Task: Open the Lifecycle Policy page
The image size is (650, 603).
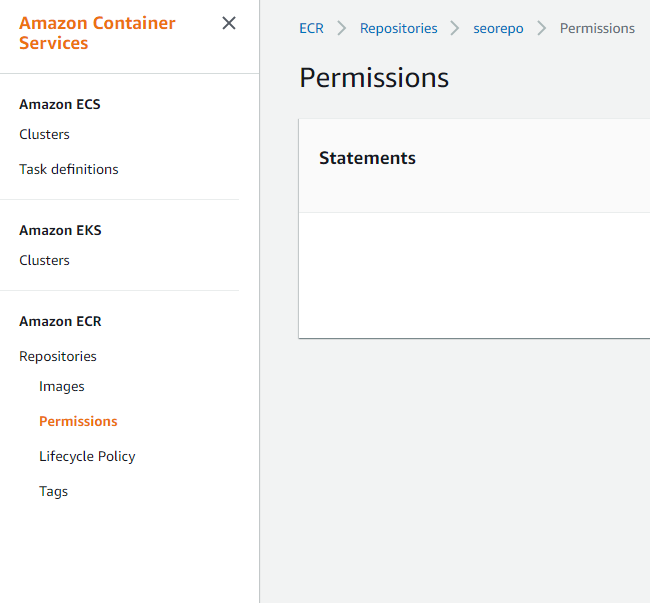Action: pos(87,456)
